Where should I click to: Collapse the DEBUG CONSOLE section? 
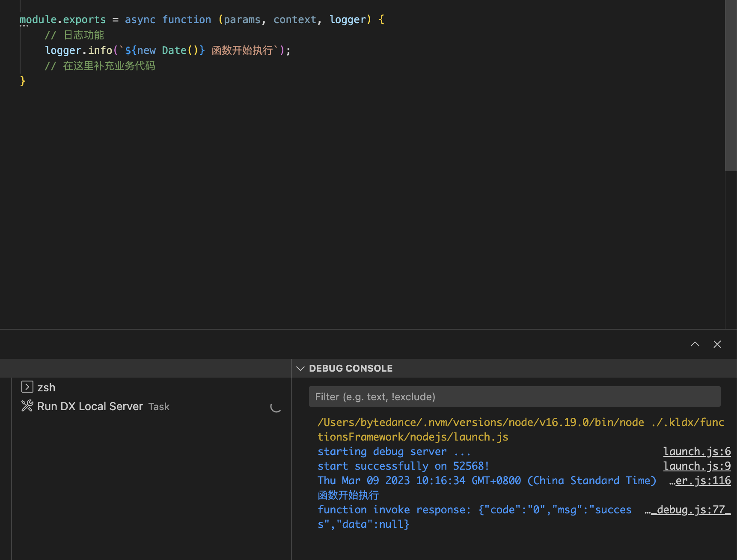[300, 368]
